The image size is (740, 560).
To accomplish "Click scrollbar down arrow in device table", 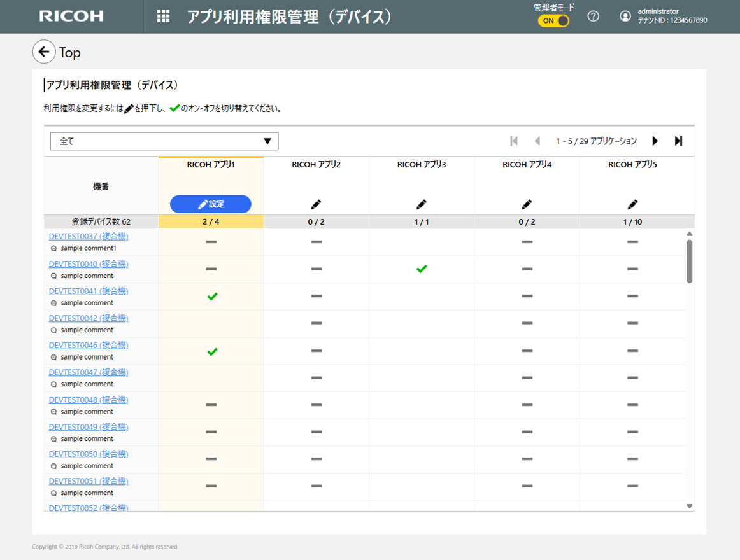I will tap(690, 506).
